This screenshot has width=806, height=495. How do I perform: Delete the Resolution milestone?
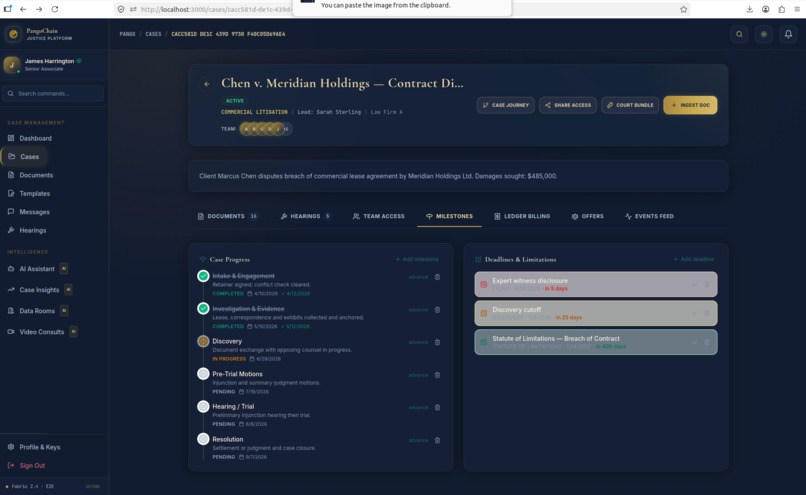pos(437,441)
